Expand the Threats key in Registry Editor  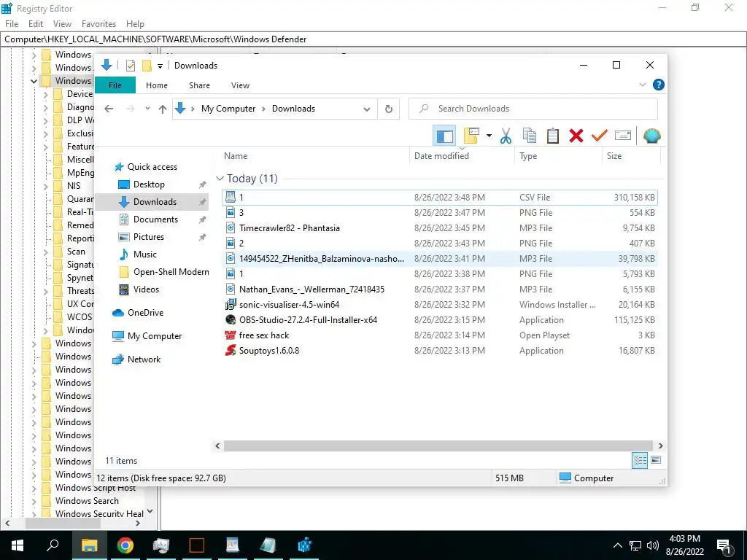tap(46, 292)
